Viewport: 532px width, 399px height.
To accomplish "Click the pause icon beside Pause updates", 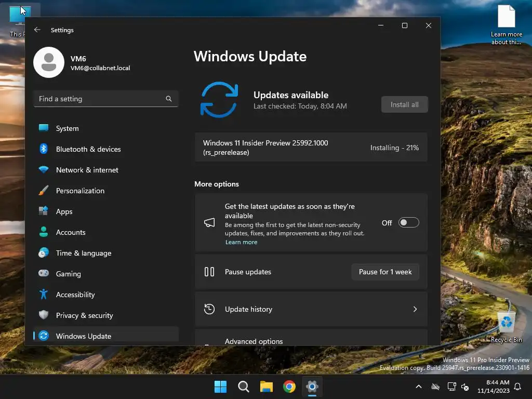I will (209, 272).
